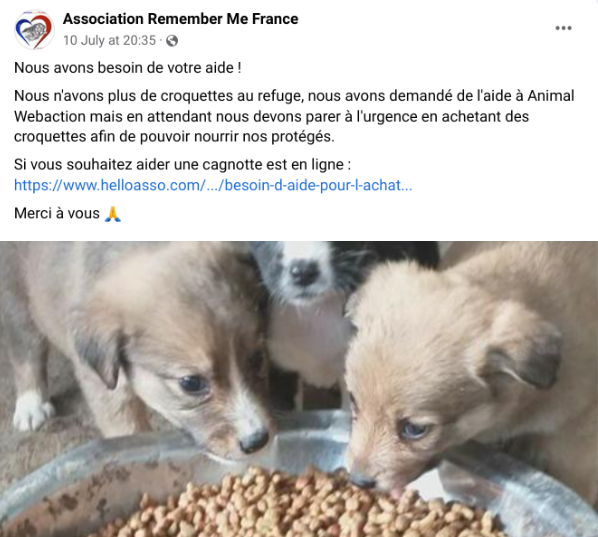Click the "Nous avons besoin de votre aide" line
The image size is (598, 537).
(x=128, y=68)
